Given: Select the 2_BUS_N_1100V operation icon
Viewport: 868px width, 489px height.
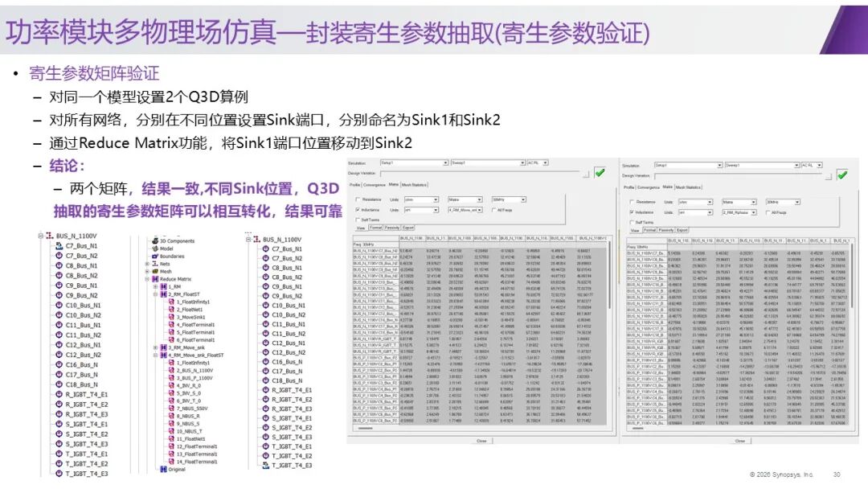Looking at the screenshot, I should 172,371.
